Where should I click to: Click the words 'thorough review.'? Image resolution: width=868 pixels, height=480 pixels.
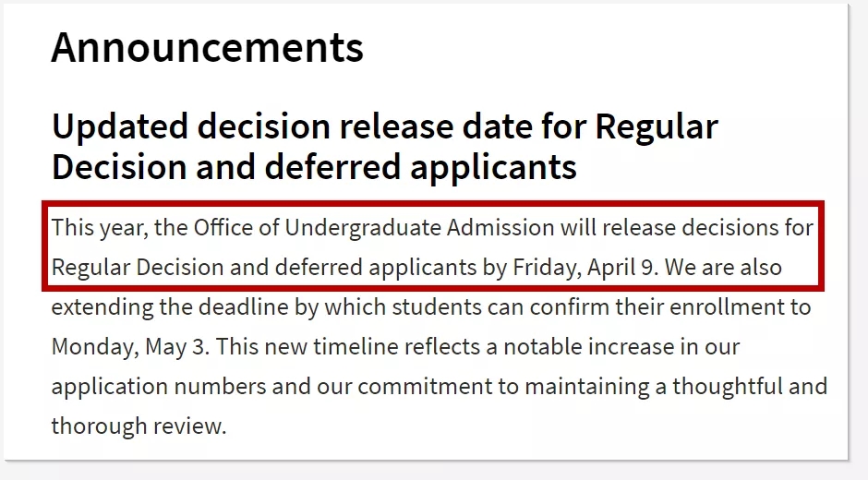coord(139,426)
